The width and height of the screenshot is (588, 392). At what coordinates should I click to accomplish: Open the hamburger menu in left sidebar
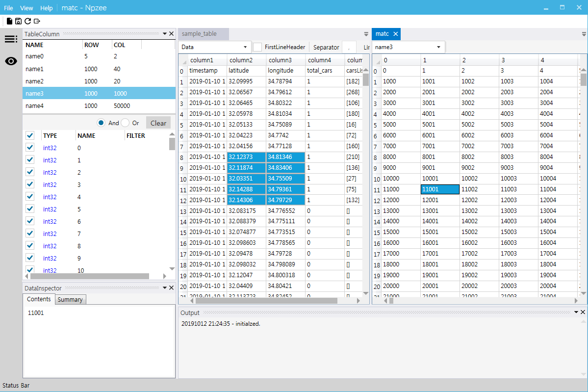[x=11, y=39]
